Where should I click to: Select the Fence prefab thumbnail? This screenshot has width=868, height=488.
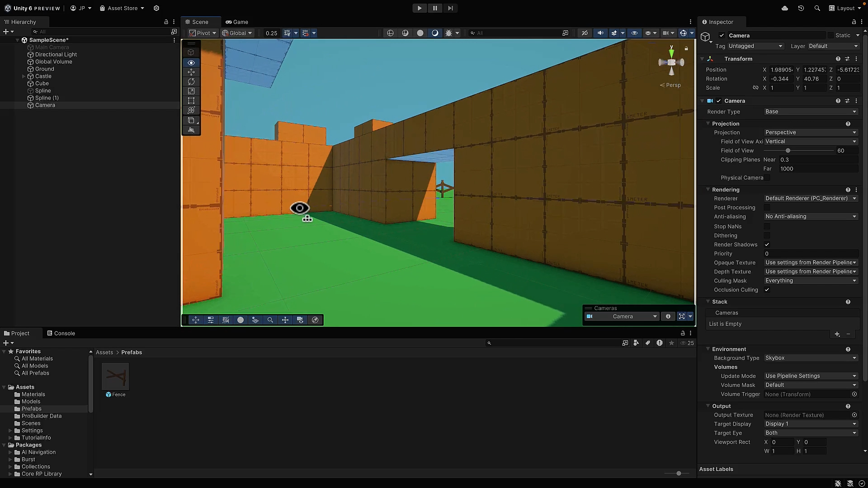pyautogui.click(x=115, y=376)
